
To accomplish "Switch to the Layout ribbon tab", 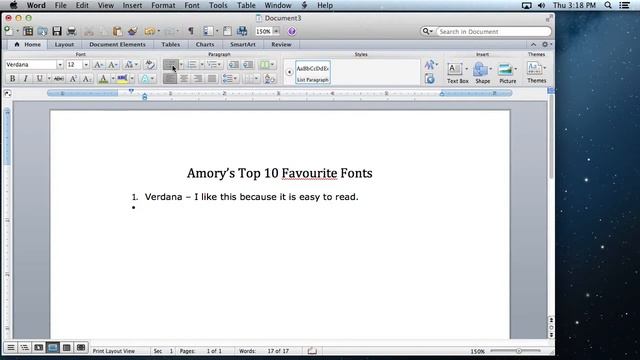I will (x=64, y=44).
